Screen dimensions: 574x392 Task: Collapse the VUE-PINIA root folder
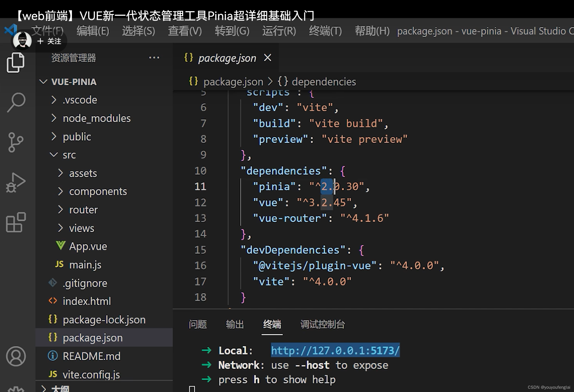click(x=104, y=82)
